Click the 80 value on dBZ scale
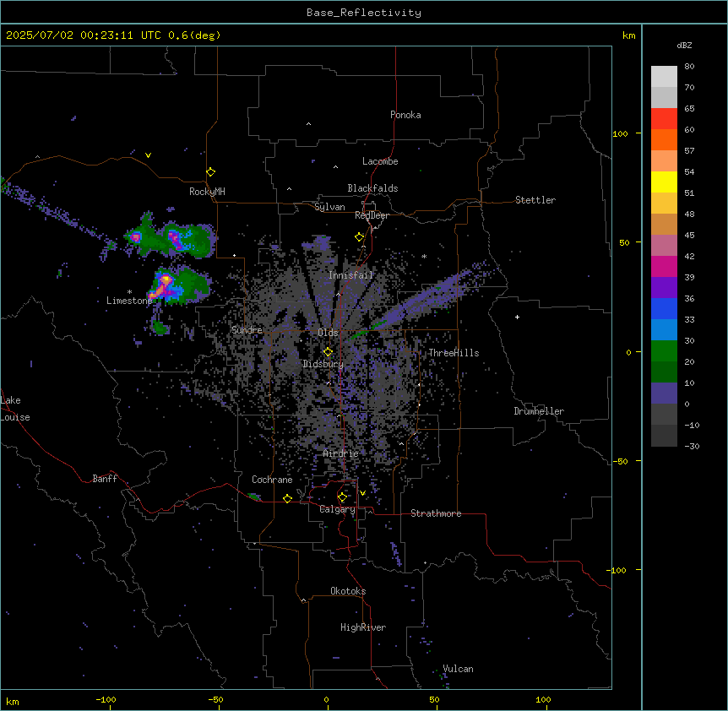Screen dimensions: 728x711 tap(689, 67)
